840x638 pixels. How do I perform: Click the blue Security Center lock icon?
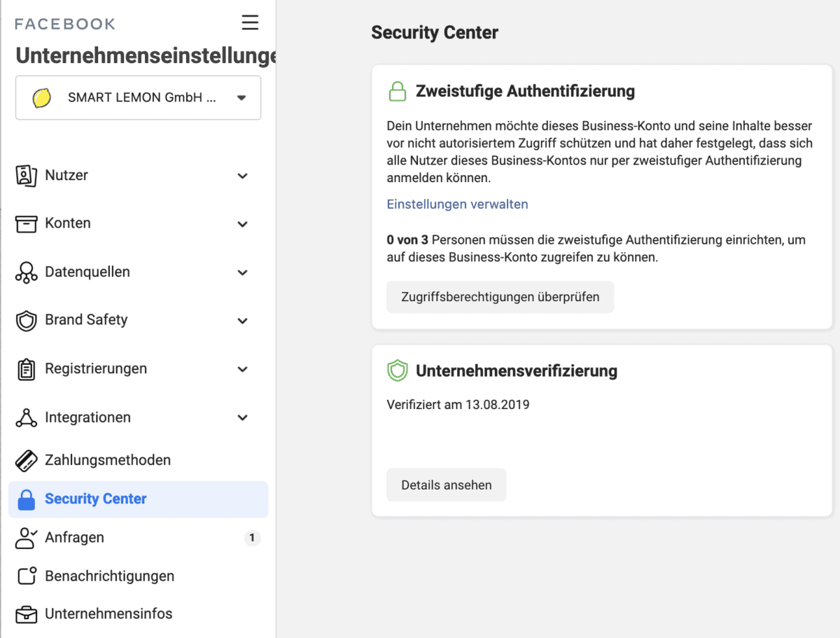(26, 499)
